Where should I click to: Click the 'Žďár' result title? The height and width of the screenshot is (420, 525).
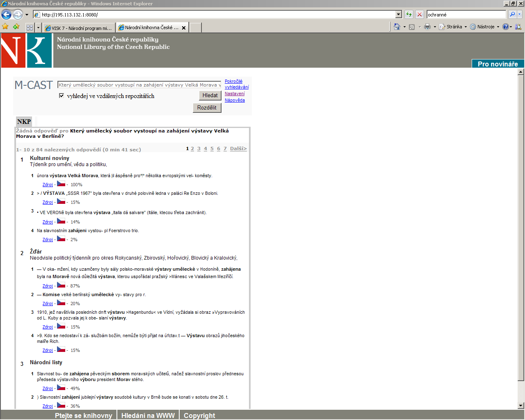36,251
